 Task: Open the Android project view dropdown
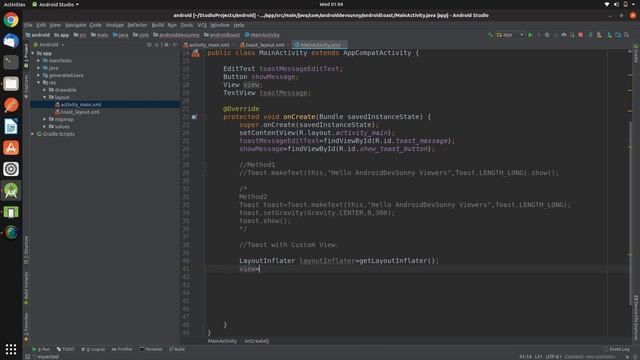pyautogui.click(x=49, y=44)
